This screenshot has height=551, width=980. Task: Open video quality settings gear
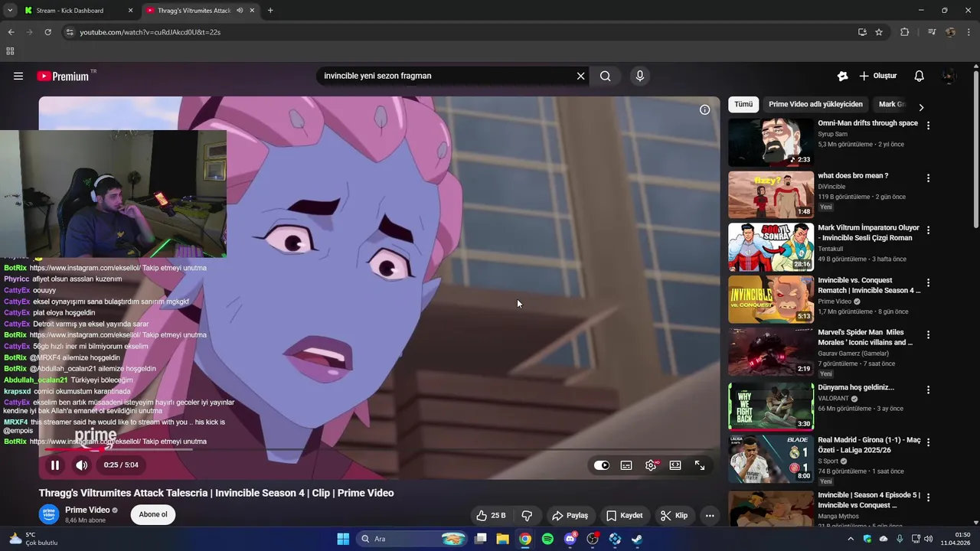651,465
